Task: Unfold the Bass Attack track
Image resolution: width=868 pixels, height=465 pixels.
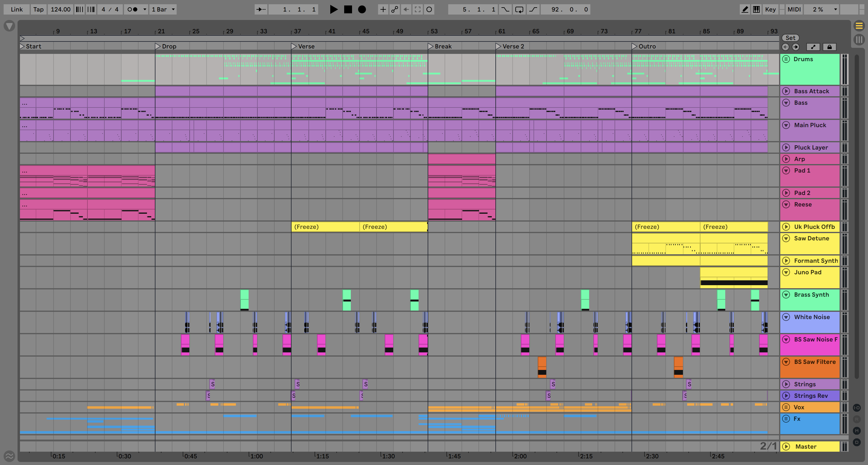Action: click(786, 91)
